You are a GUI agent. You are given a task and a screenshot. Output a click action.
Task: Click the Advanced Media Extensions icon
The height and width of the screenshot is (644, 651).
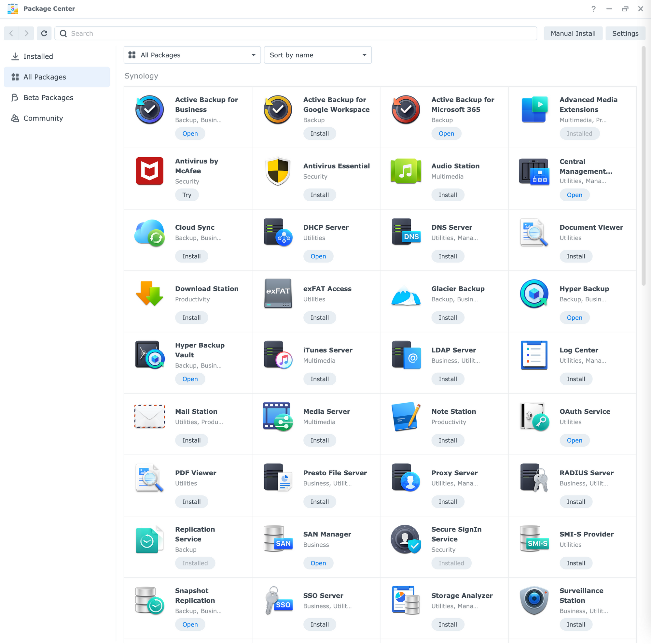click(x=534, y=109)
